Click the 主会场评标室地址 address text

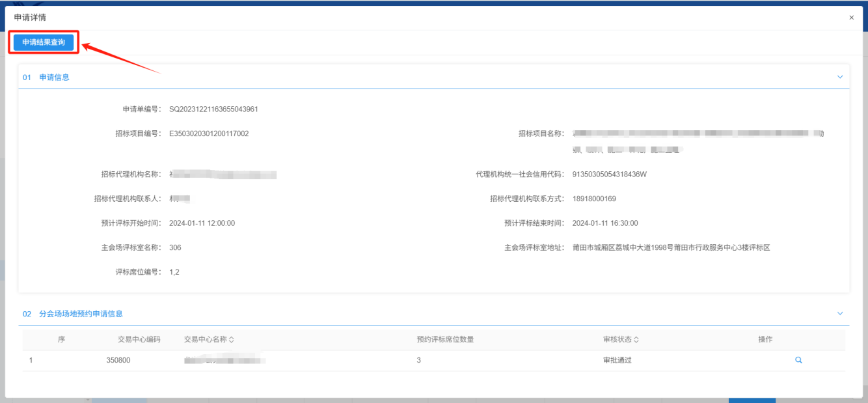(x=671, y=247)
